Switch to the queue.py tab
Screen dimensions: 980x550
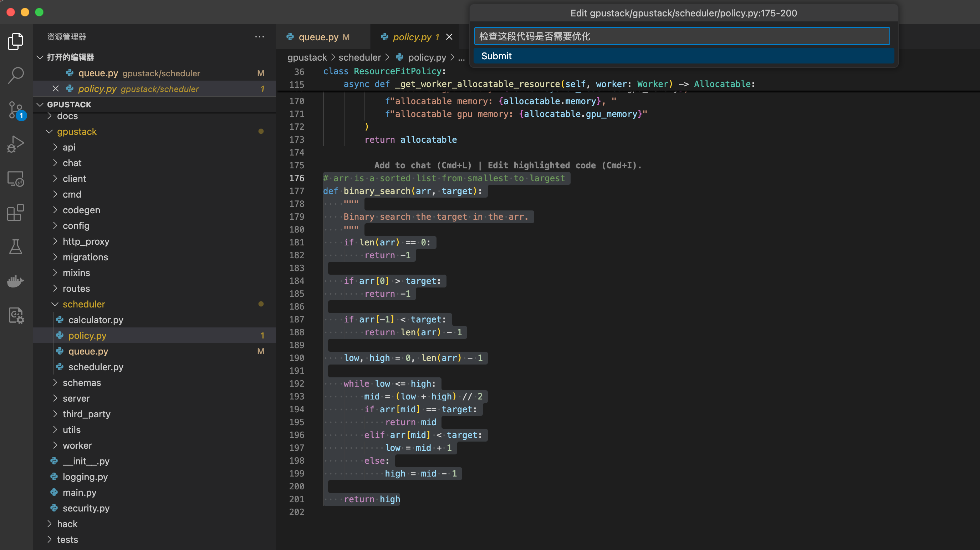pyautogui.click(x=318, y=37)
